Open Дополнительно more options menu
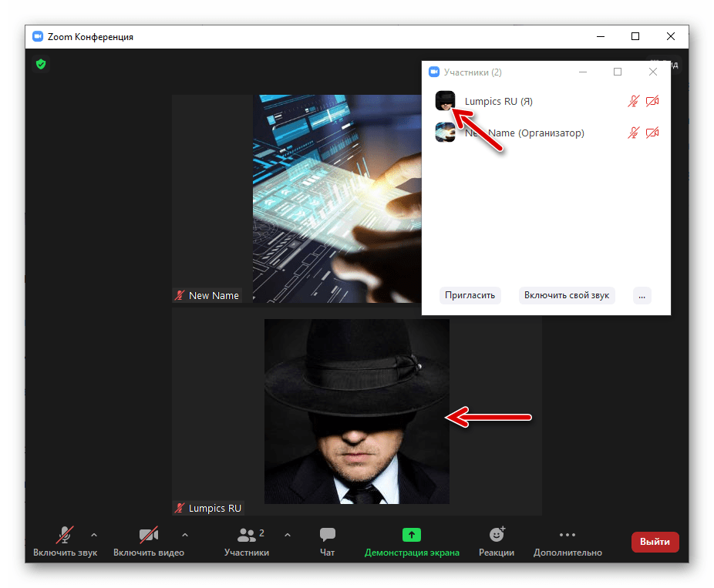Viewport: 714px width, 588px height. tap(567, 542)
